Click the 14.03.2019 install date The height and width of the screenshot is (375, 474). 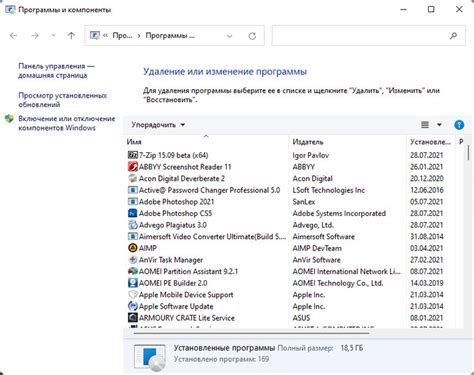pos(427,283)
